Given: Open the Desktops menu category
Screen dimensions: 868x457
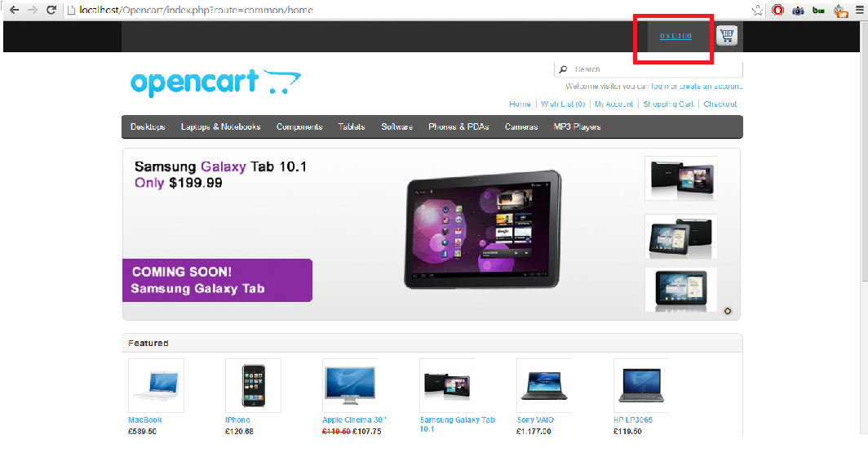Looking at the screenshot, I should 148,126.
